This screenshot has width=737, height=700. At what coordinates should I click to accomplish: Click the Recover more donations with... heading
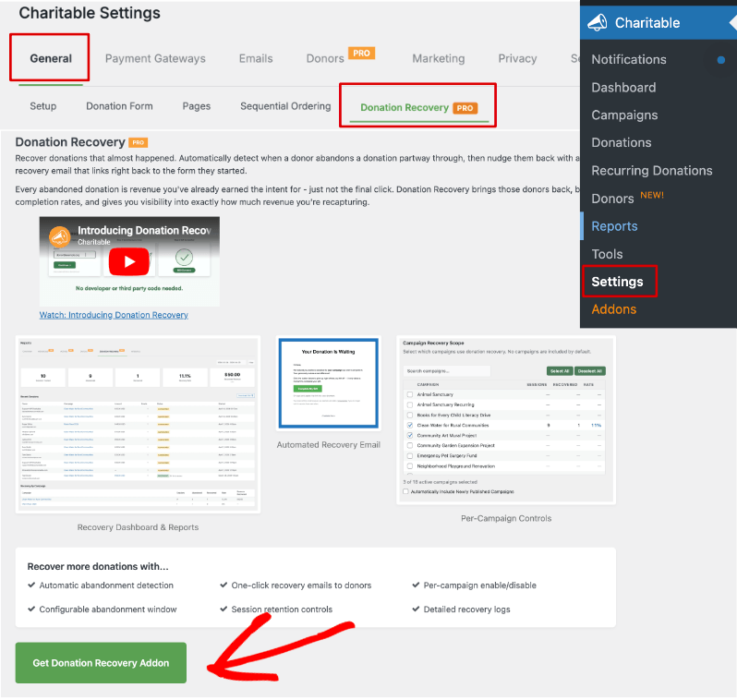point(98,566)
